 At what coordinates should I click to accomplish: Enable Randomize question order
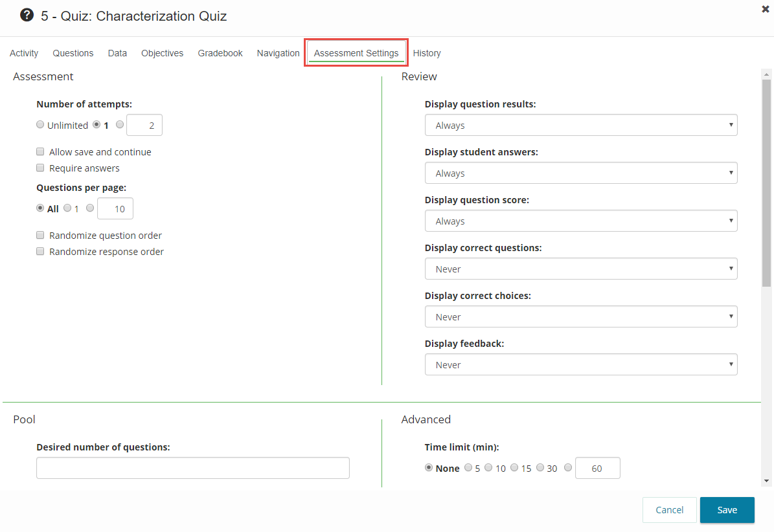(41, 236)
